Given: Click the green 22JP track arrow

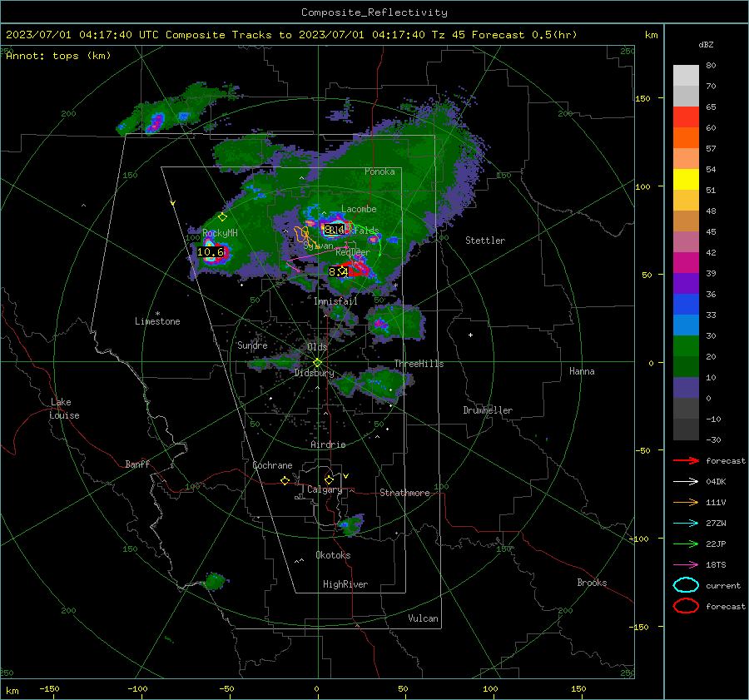Looking at the screenshot, I should (x=686, y=544).
